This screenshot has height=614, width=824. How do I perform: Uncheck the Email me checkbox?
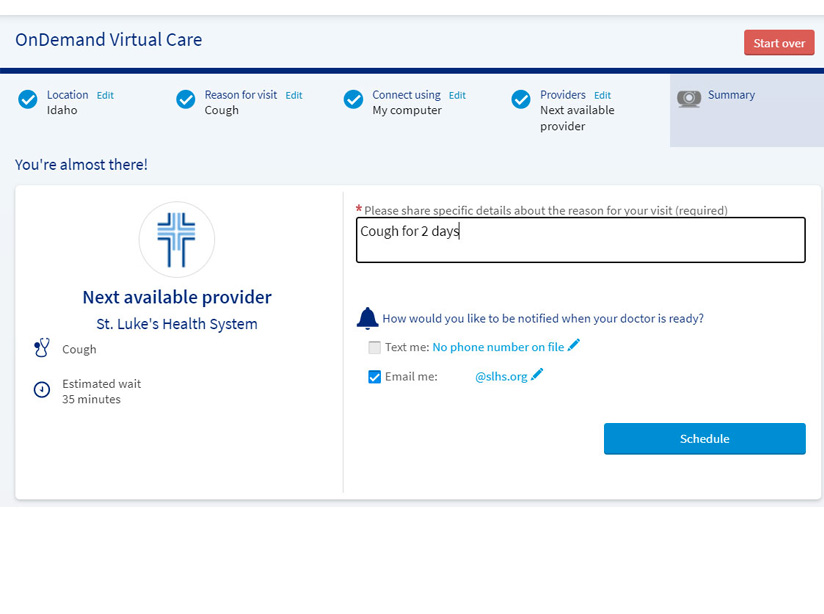point(375,377)
